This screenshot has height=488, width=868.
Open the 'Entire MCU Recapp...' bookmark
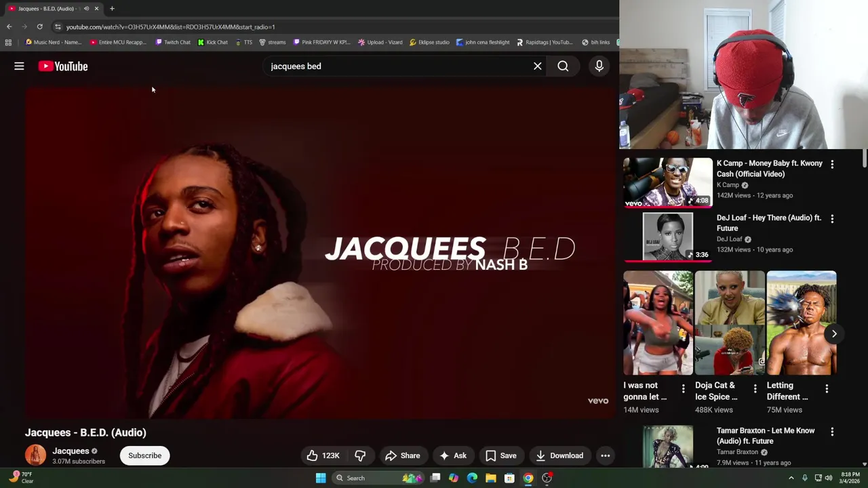pos(118,42)
